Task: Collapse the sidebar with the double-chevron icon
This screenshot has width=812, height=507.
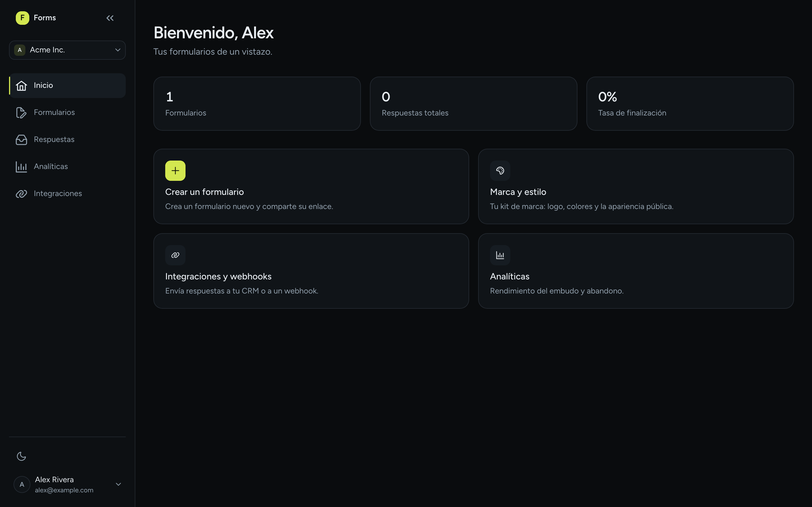Action: (110, 18)
